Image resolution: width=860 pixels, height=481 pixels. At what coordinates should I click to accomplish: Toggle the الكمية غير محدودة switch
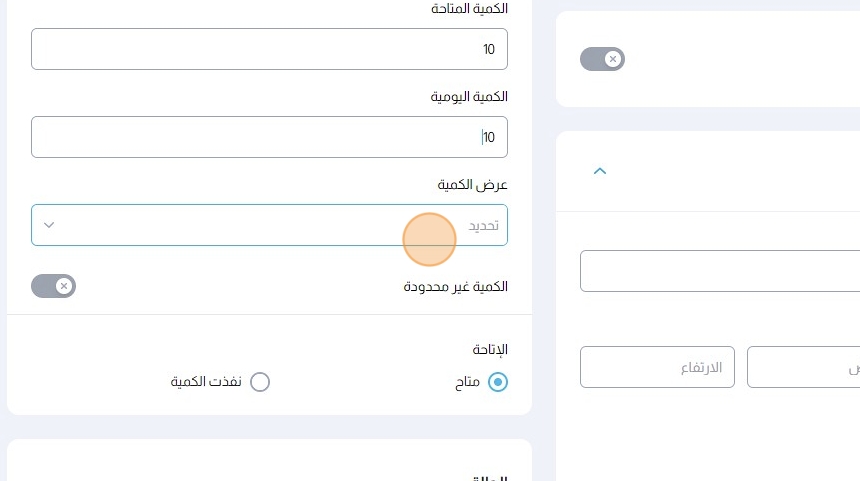coord(54,287)
